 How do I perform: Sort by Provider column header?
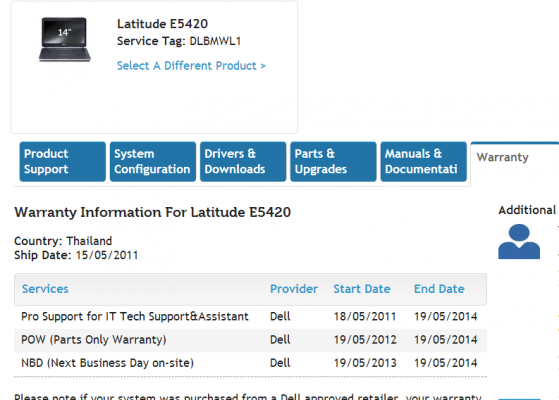pyautogui.click(x=294, y=289)
